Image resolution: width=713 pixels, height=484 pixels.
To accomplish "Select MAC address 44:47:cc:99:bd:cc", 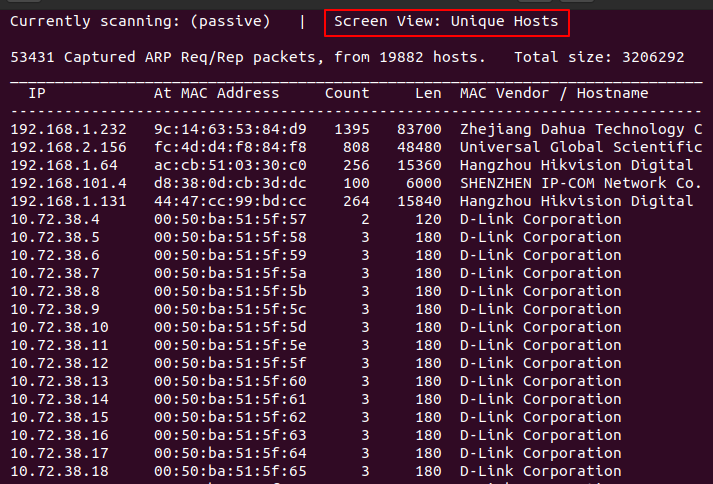I will pyautogui.click(x=230, y=201).
